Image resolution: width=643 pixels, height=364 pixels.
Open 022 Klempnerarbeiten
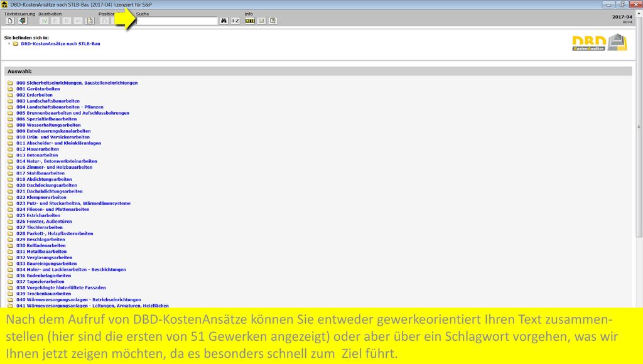41,197
